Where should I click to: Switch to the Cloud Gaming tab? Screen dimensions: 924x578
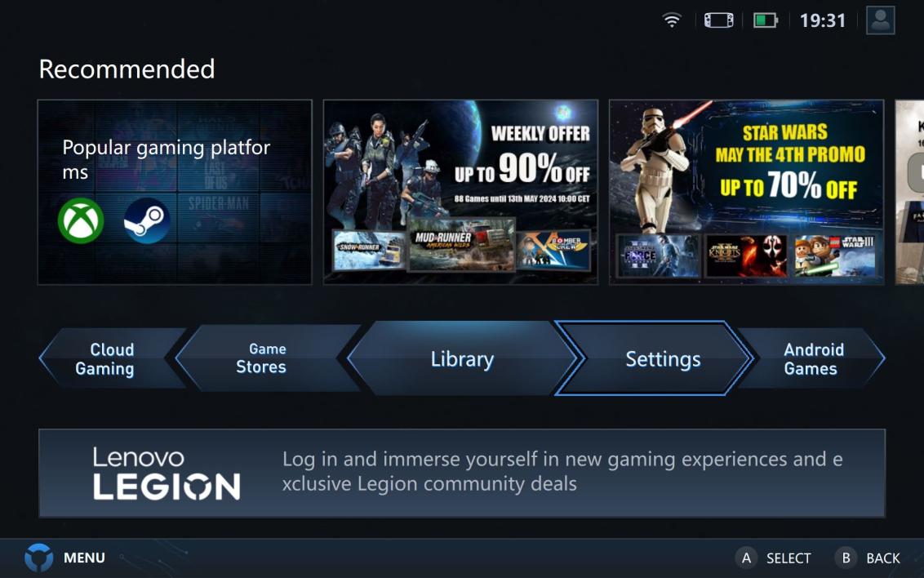click(x=109, y=359)
